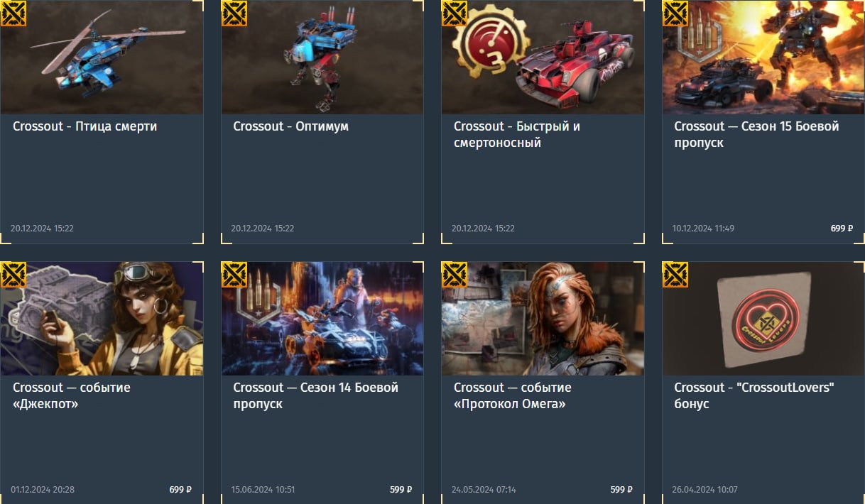The image size is (865, 504).
Task: Click Crossout badge icon on Протокол Омега card
Action: point(455,274)
